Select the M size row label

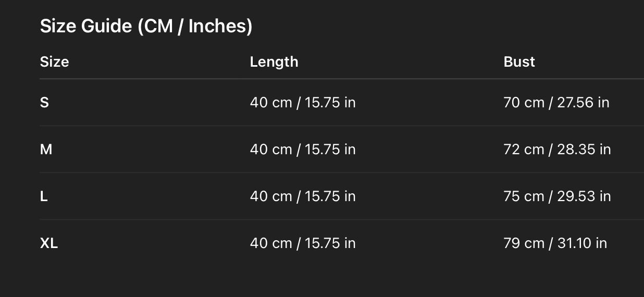pos(46,150)
